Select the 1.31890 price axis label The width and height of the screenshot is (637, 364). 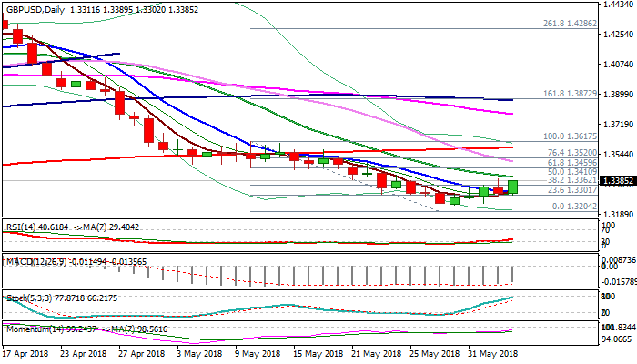pos(618,215)
